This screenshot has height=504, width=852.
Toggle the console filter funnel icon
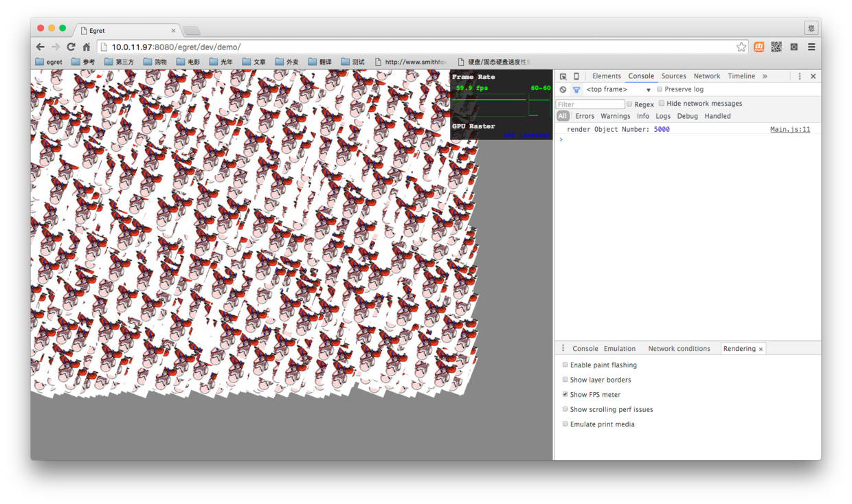coord(576,89)
